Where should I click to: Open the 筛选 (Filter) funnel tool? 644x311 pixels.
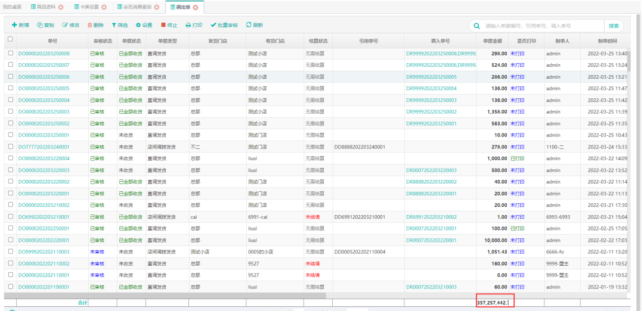(x=119, y=26)
